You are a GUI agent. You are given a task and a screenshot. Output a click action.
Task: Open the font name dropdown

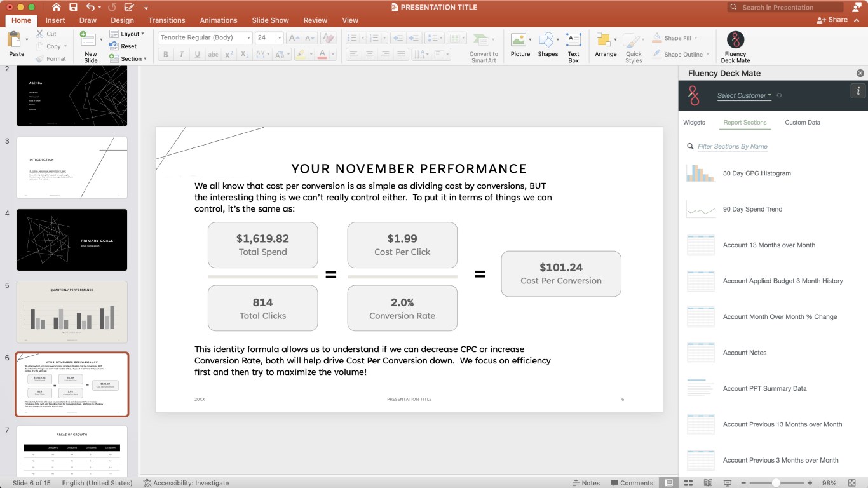pos(248,38)
